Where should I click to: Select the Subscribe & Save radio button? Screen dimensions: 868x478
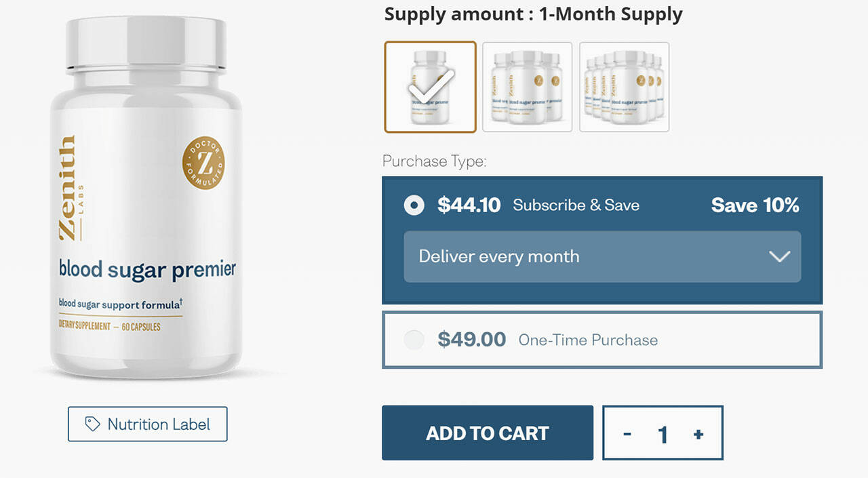pyautogui.click(x=414, y=205)
